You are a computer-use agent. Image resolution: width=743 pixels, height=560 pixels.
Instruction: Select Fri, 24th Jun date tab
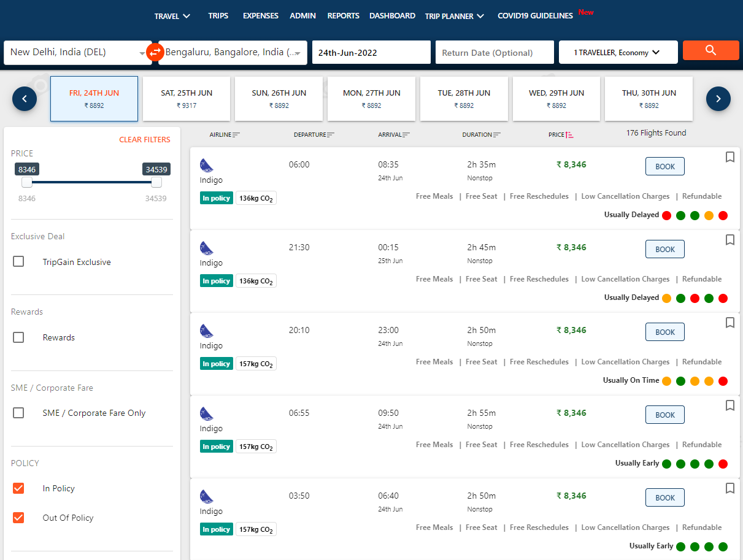click(x=94, y=99)
